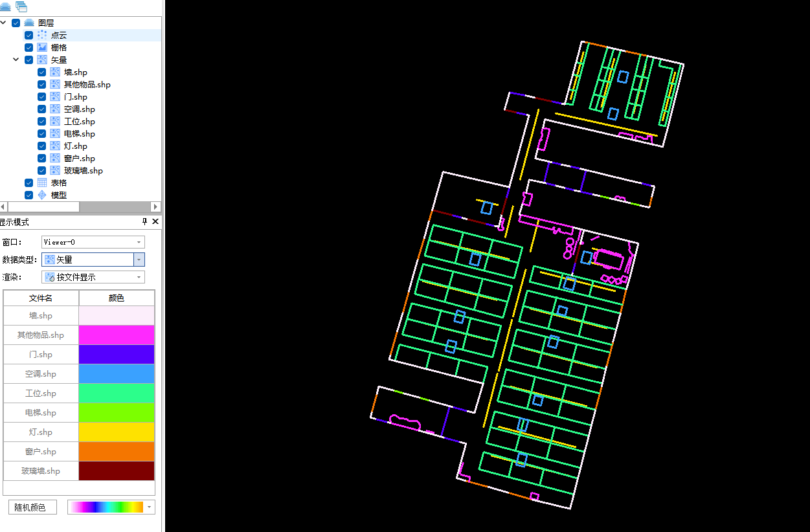The image size is (810, 532).
Task: Hide the 空调.shp layer via its checkbox
Action: [42, 109]
